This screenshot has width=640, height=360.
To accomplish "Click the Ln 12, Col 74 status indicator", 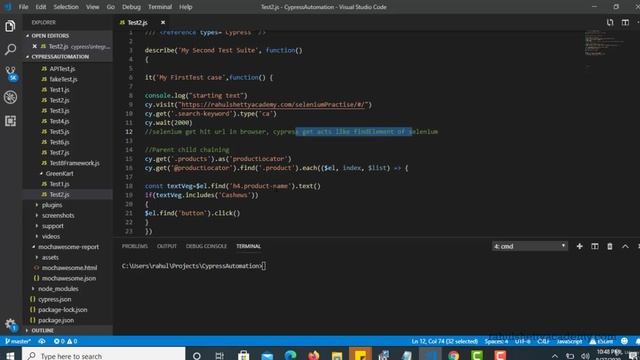I will pos(444,341).
